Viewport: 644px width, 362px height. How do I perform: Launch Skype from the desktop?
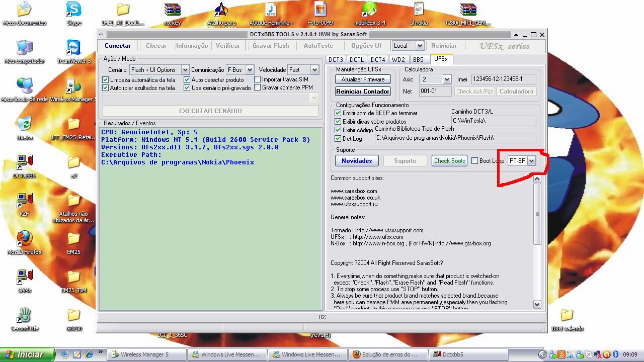(x=74, y=13)
